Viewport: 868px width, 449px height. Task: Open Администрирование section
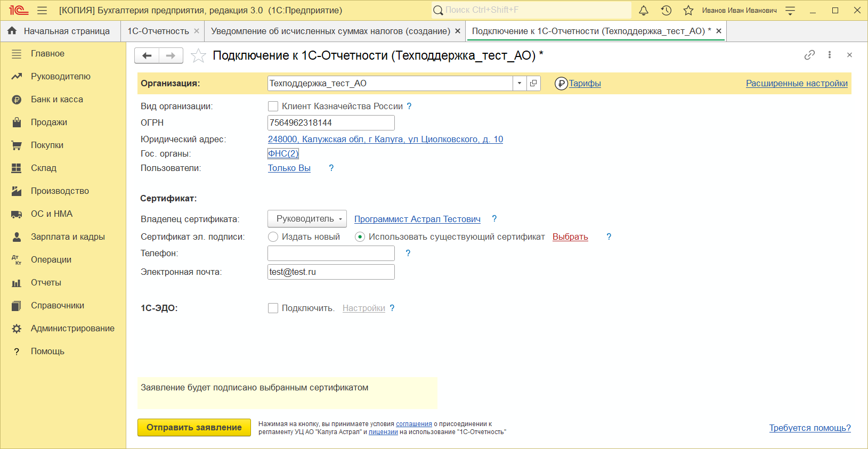pyautogui.click(x=63, y=328)
